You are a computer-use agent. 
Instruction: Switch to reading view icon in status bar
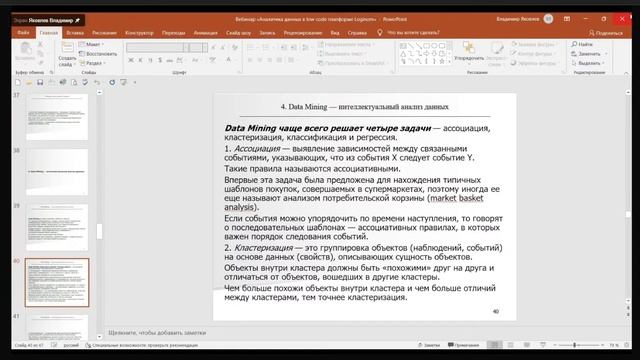(x=527, y=345)
